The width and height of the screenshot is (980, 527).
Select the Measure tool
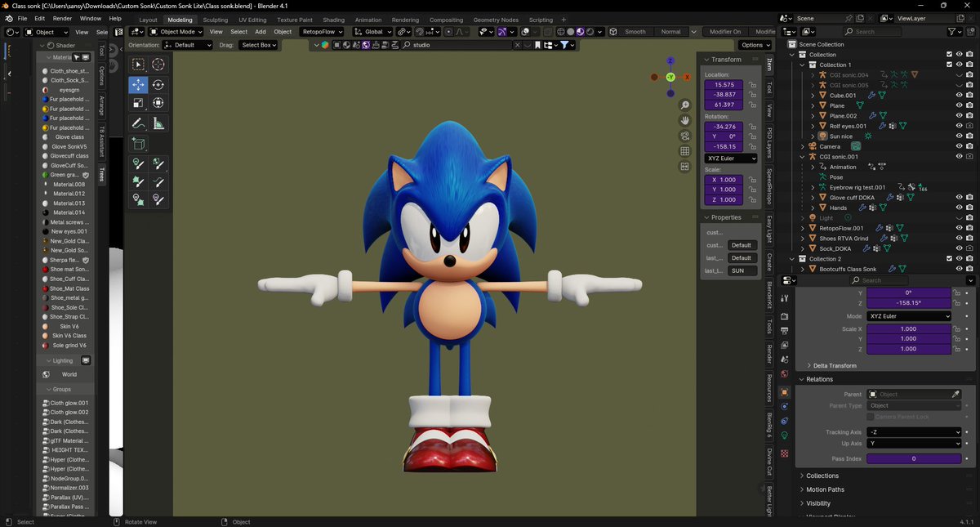pyautogui.click(x=158, y=123)
